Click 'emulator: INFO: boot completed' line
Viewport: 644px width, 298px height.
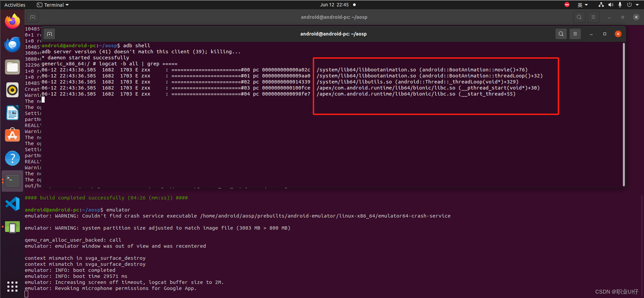[70, 270]
